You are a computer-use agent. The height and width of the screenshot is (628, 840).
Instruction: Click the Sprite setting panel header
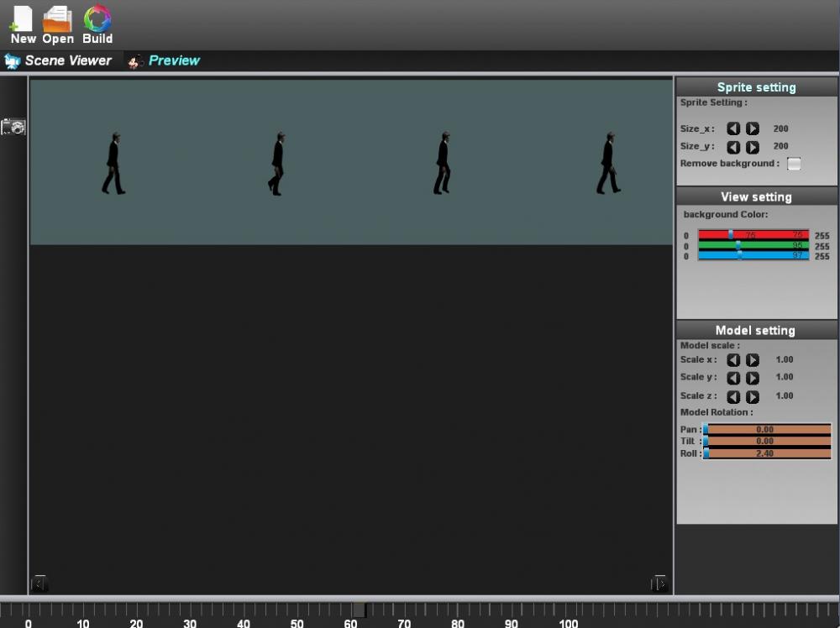(x=757, y=87)
